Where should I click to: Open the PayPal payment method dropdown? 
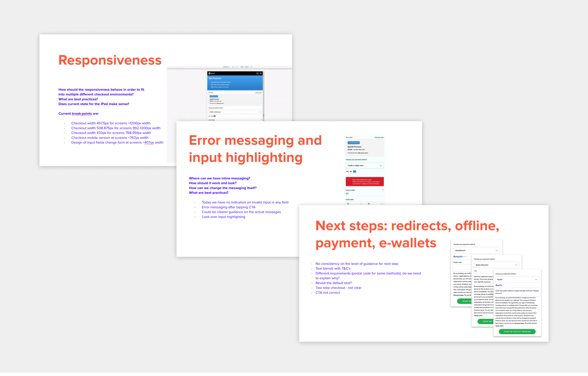click(517, 279)
